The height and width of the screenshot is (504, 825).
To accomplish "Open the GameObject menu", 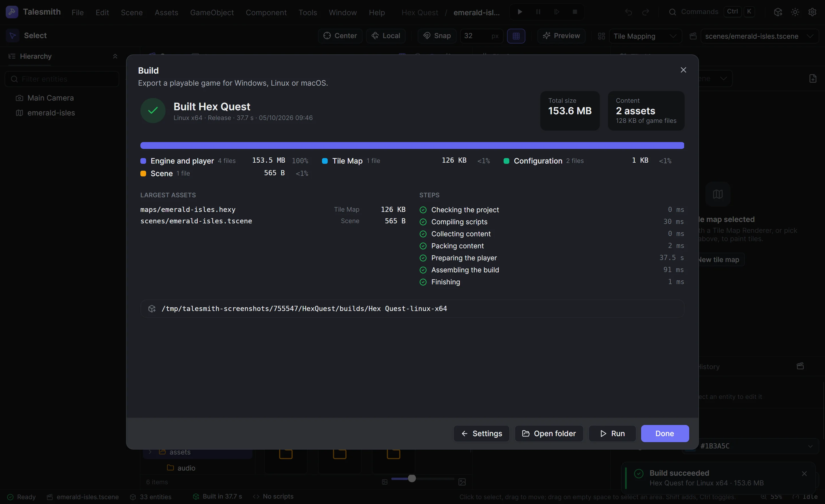I will click(x=212, y=12).
